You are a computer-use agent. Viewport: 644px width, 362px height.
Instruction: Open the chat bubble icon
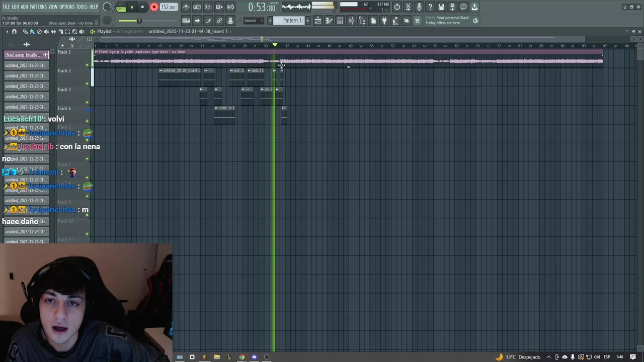pos(463,7)
